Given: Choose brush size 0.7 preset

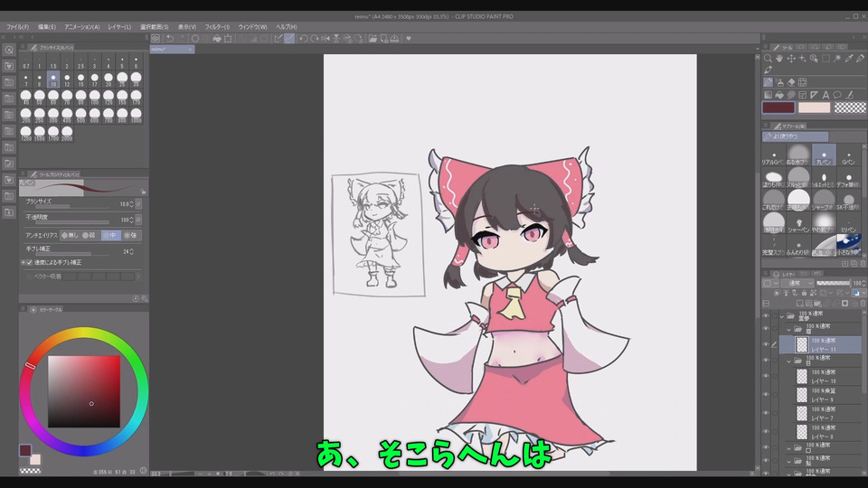Looking at the screenshot, I should pos(26,62).
